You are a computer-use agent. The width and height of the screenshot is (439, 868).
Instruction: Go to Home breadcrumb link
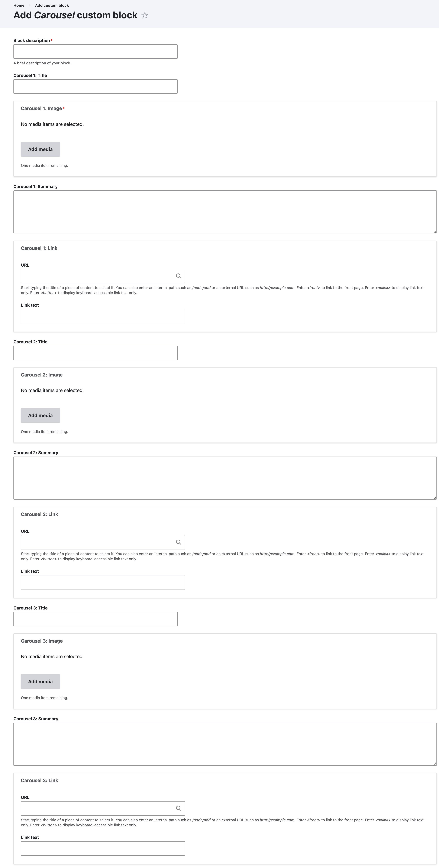click(19, 5)
